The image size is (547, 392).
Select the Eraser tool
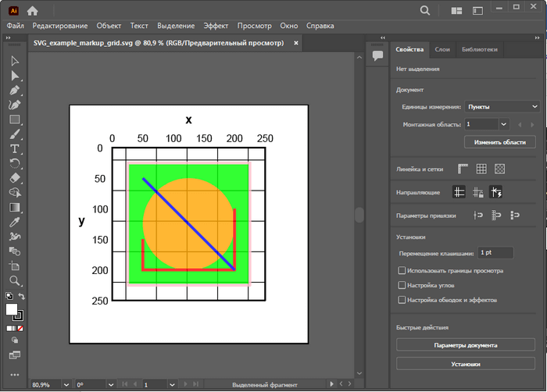[x=15, y=178]
